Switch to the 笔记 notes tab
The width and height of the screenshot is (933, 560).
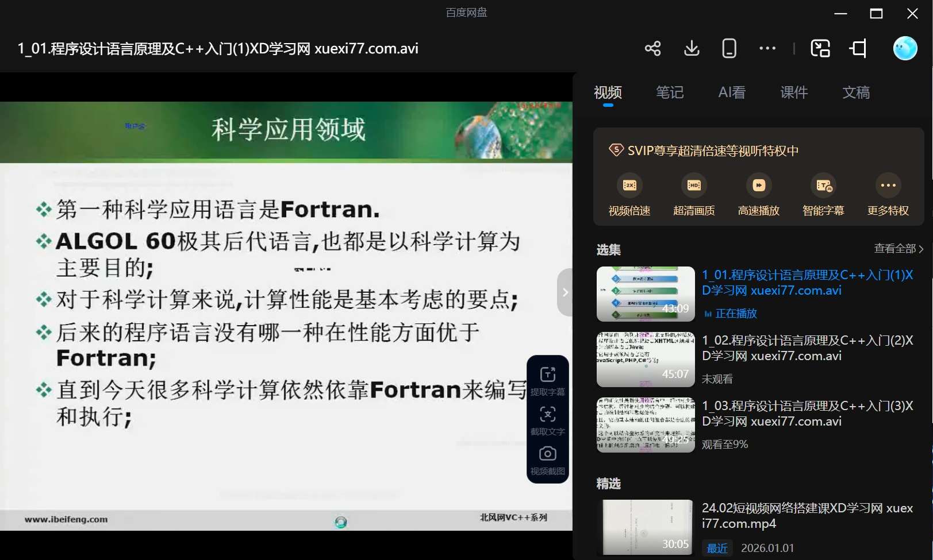pyautogui.click(x=670, y=92)
